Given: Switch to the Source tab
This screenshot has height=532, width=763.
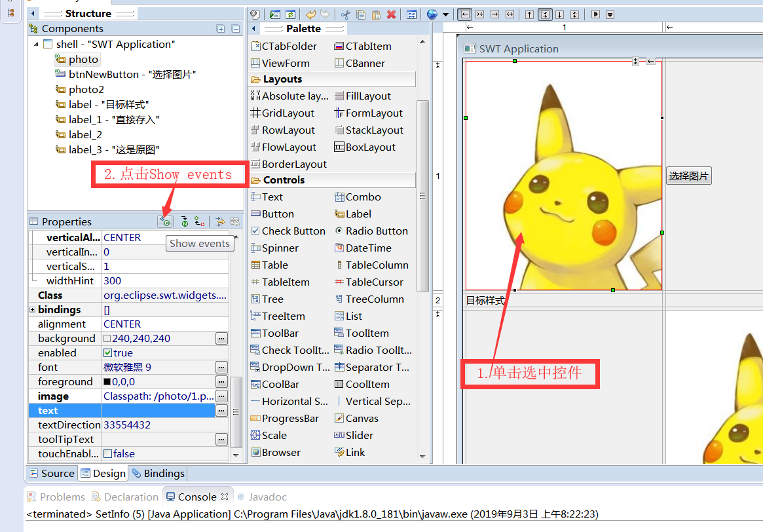Looking at the screenshot, I should point(52,473).
